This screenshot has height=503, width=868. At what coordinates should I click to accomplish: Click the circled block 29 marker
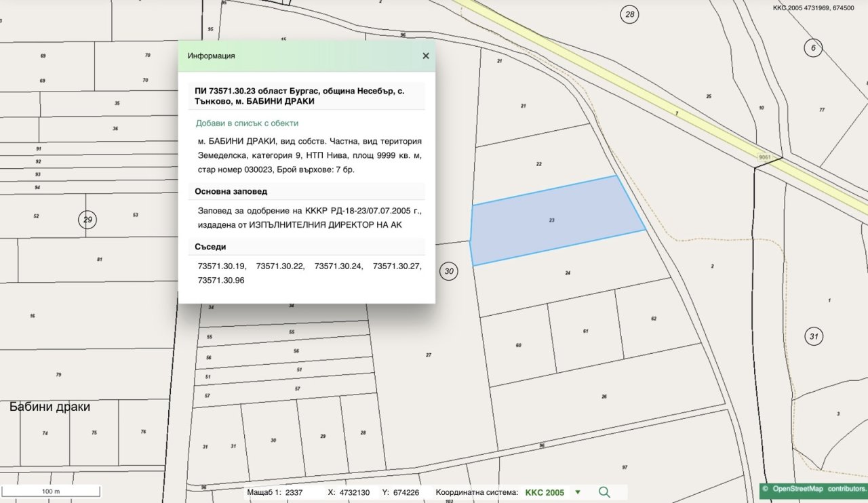pyautogui.click(x=87, y=220)
